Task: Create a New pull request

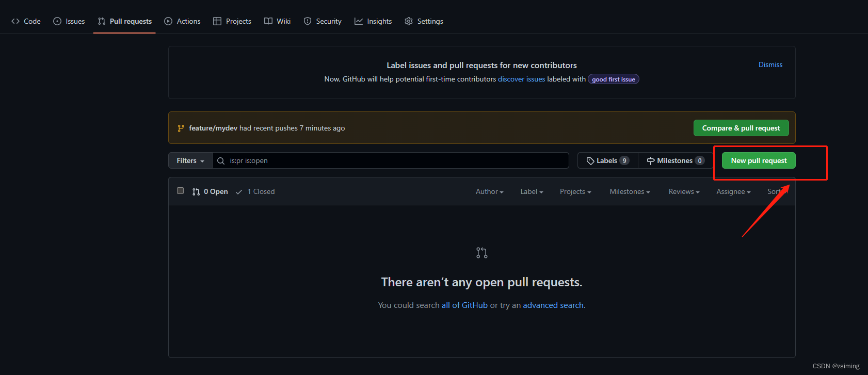Action: [759, 160]
